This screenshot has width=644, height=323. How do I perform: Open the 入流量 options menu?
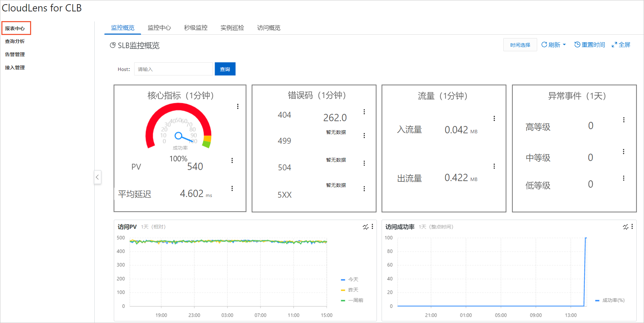(x=494, y=118)
